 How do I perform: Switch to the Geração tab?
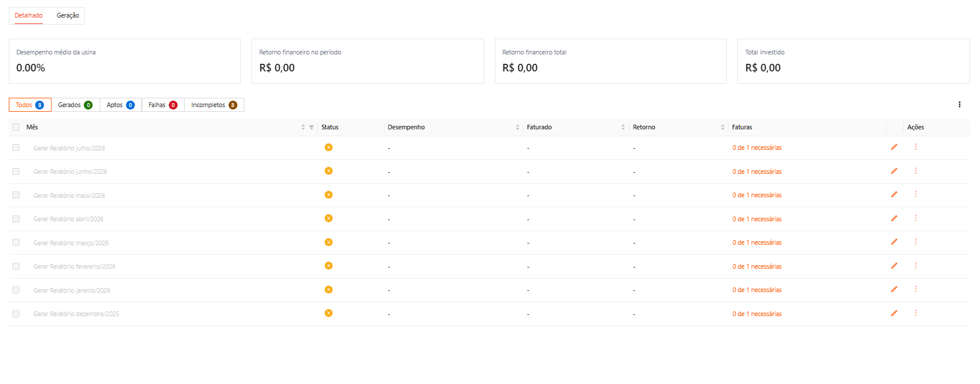click(x=68, y=15)
